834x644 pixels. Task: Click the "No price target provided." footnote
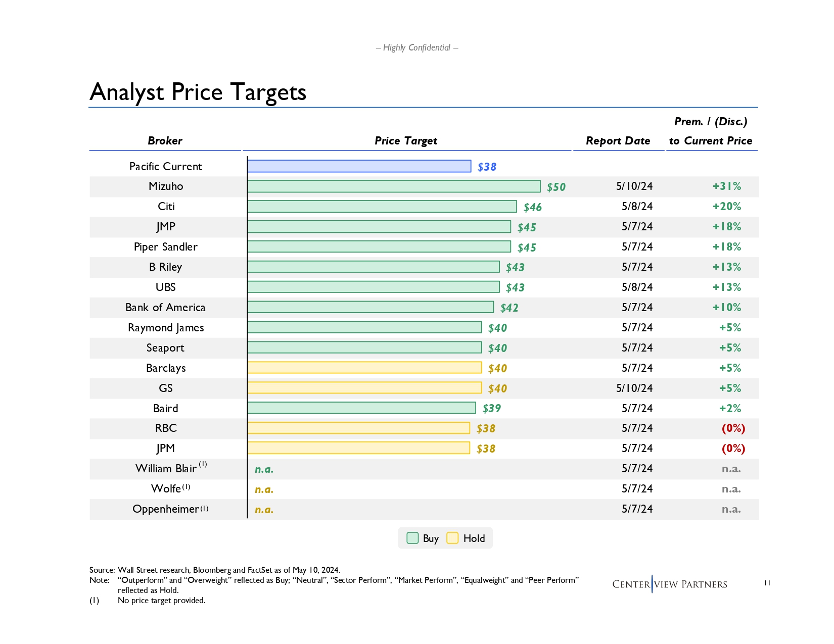pyautogui.click(x=162, y=600)
